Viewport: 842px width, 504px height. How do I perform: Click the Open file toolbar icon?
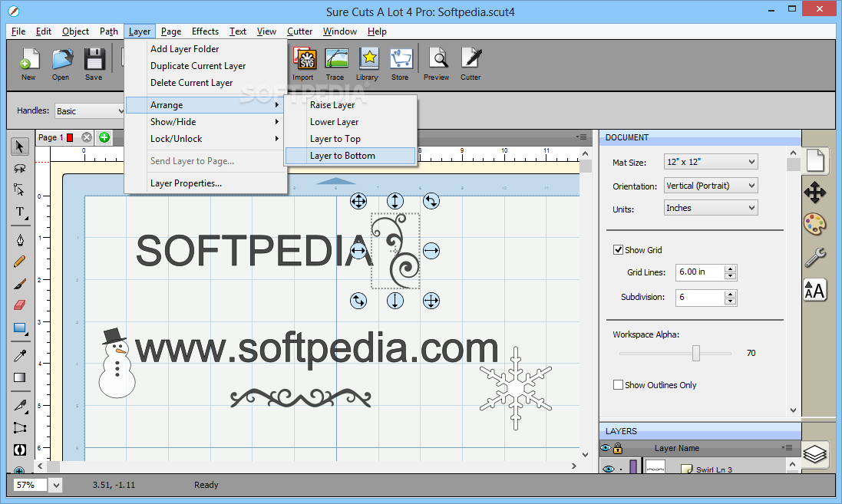(61, 64)
